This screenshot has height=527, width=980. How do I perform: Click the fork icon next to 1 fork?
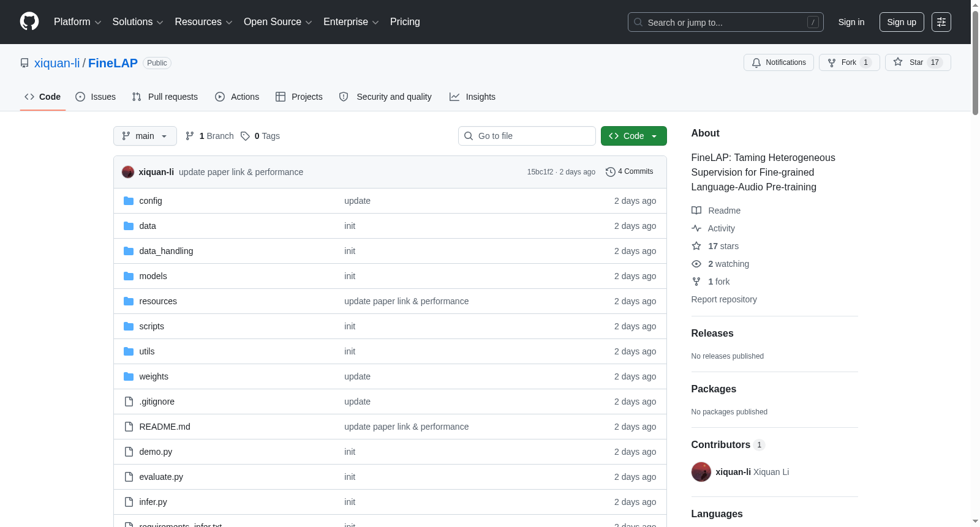point(696,282)
